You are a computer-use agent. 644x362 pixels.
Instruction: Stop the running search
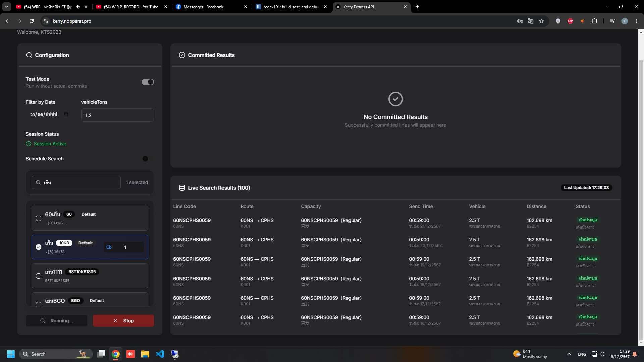[123, 321]
